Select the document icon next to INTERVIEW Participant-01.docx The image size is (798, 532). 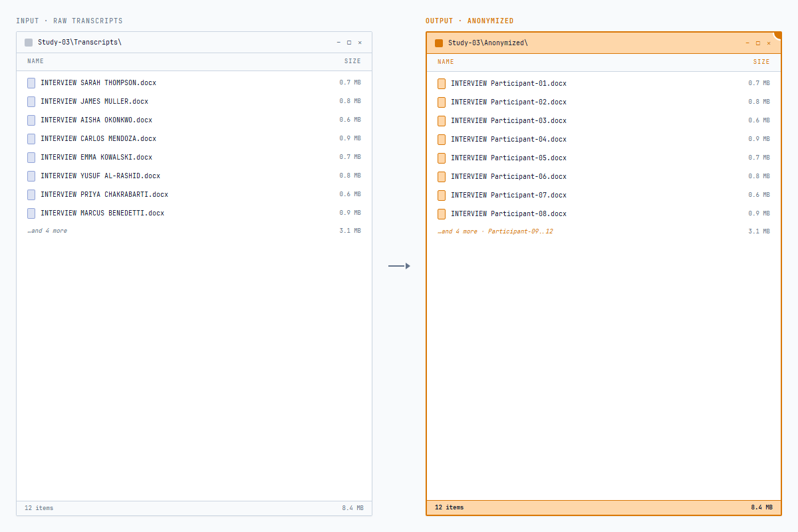(x=442, y=83)
